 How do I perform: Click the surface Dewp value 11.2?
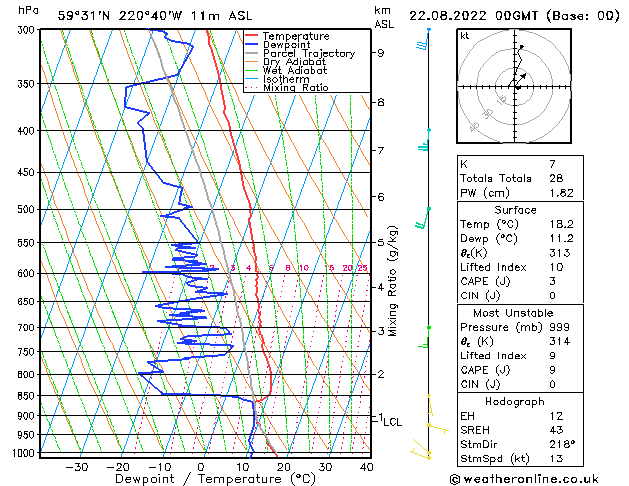click(x=562, y=239)
